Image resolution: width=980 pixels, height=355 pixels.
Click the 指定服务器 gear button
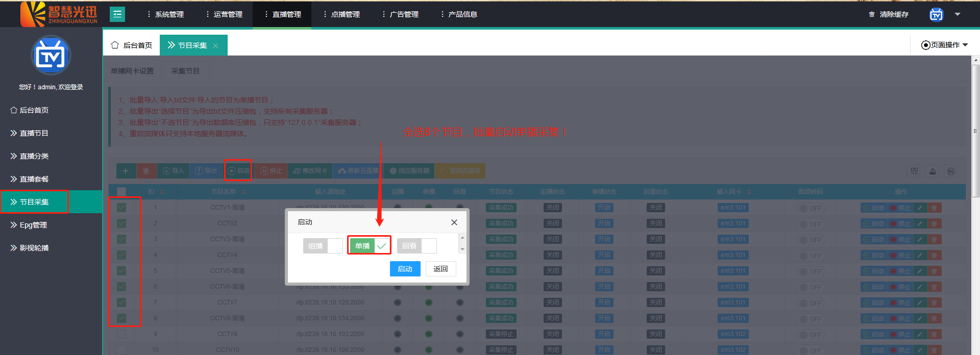tap(409, 171)
